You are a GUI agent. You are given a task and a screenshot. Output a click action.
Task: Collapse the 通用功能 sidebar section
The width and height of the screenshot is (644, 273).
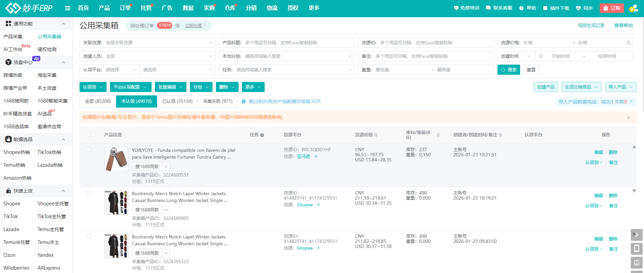pyautogui.click(x=63, y=24)
